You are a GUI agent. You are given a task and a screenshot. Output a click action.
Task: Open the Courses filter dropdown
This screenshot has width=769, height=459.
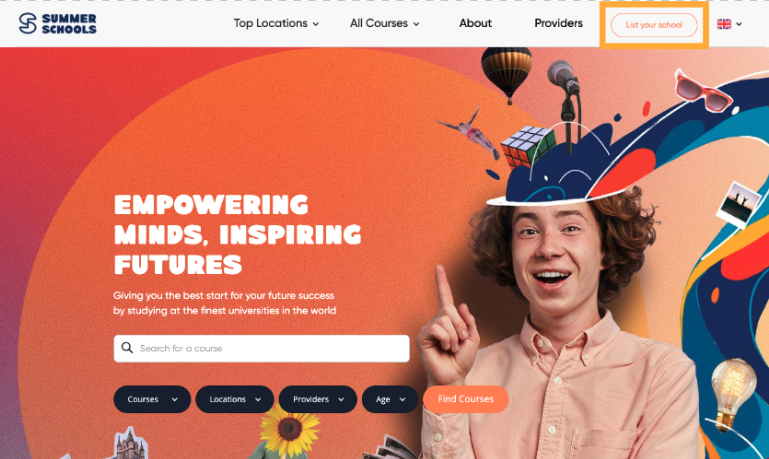click(152, 399)
